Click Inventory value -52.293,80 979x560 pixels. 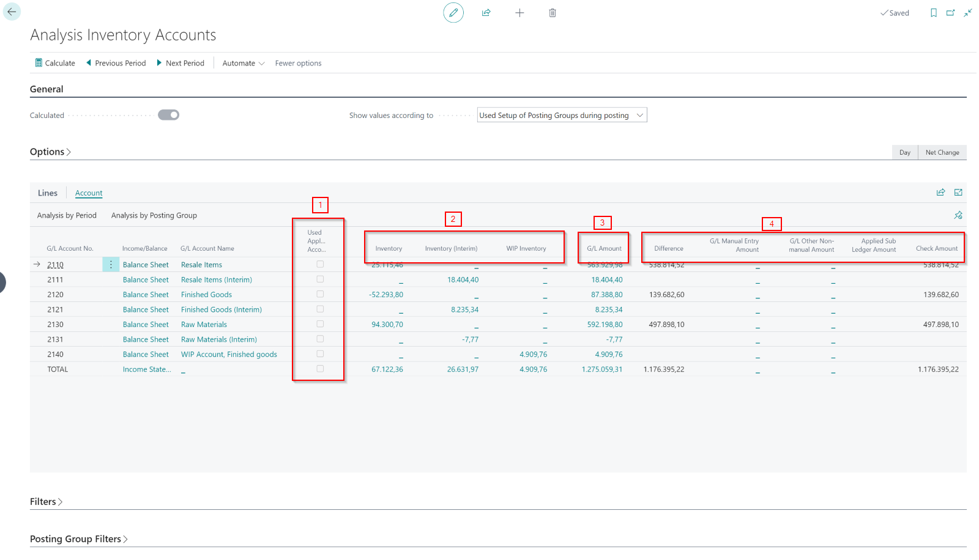tap(386, 295)
